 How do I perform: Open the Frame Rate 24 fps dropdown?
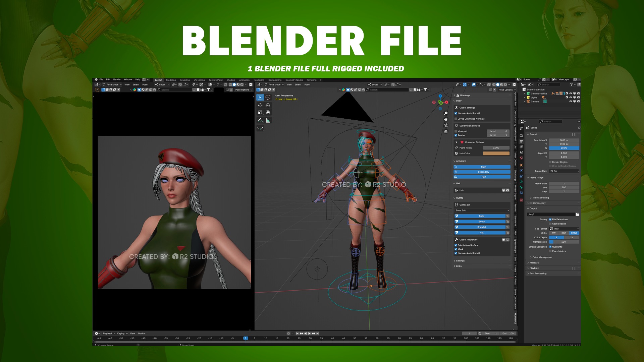point(564,171)
